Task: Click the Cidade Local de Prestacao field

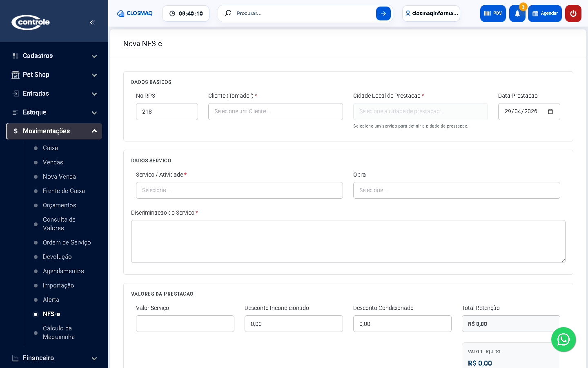Action: click(x=421, y=112)
